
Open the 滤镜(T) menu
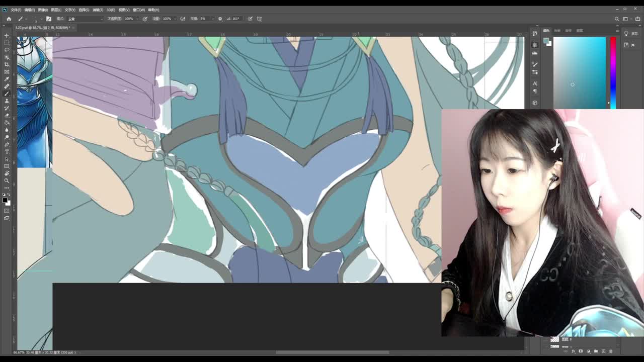tap(98, 10)
